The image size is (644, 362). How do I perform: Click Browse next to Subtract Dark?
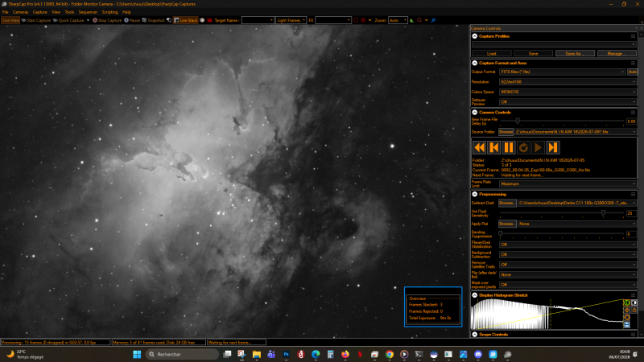[x=507, y=203]
